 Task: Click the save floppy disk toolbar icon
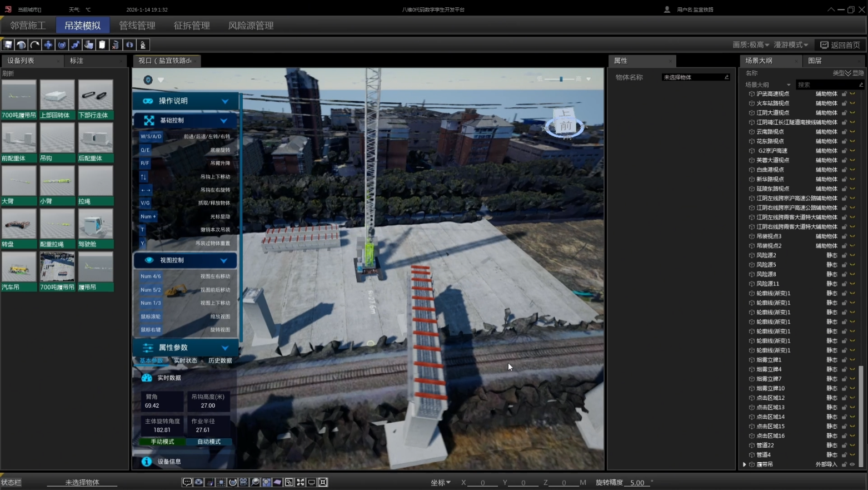tap(8, 45)
